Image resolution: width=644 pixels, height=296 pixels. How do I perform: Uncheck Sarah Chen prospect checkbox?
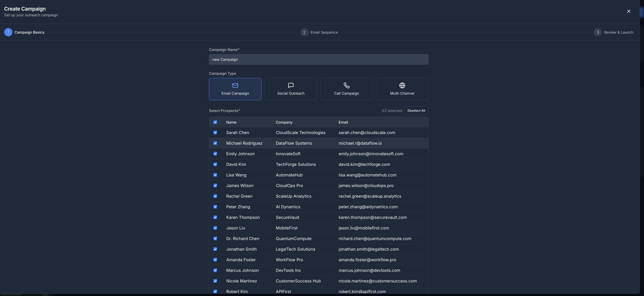pyautogui.click(x=215, y=132)
